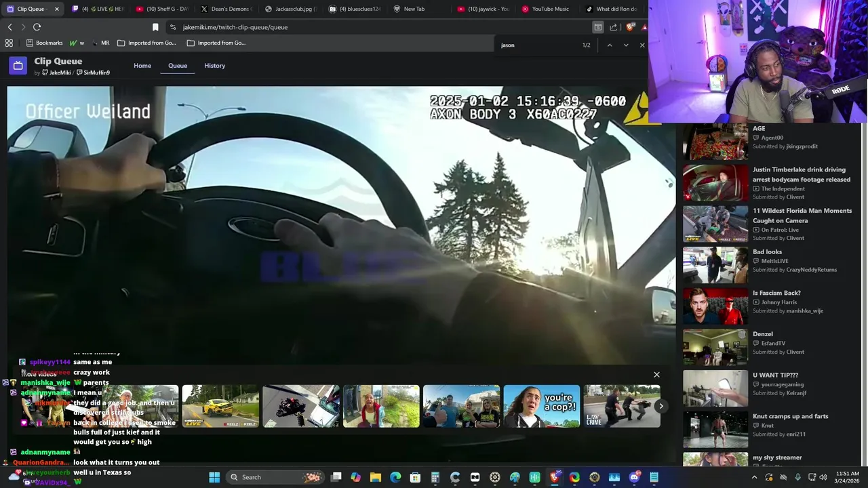Open the Brave browser taskbar icon
868x488 pixels.
coord(555,477)
